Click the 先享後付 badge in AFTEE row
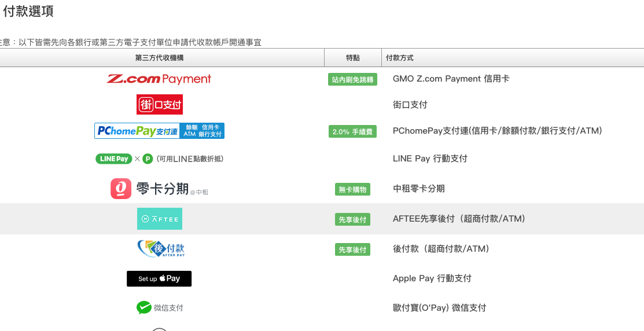Image resolution: width=644 pixels, height=331 pixels. (x=352, y=219)
